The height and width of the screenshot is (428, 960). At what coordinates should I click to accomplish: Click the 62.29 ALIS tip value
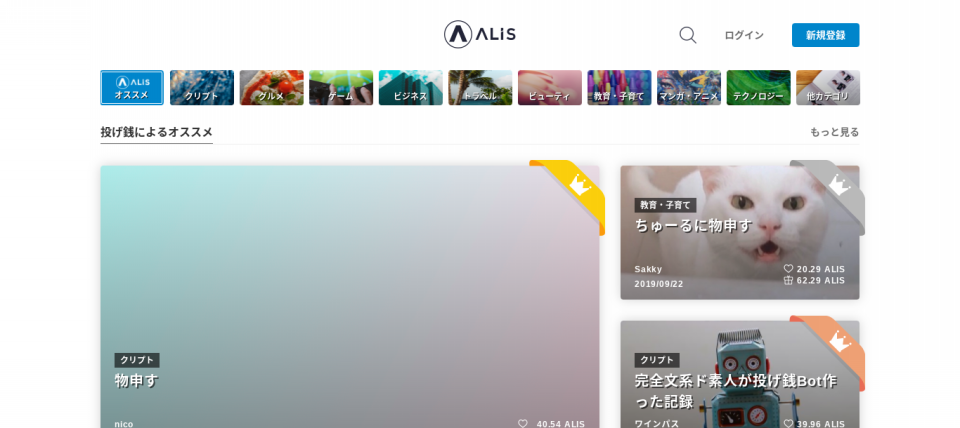pyautogui.click(x=821, y=280)
